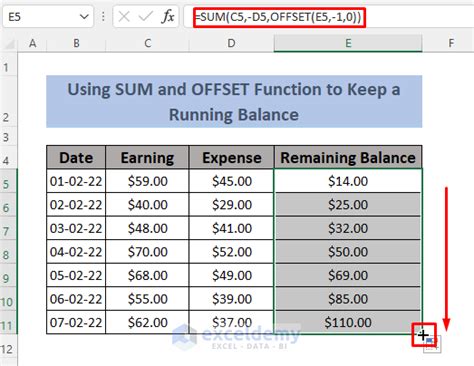Viewport: 474px width, 366px height.
Task: Cancel formula entry with the X icon
Action: click(124, 16)
